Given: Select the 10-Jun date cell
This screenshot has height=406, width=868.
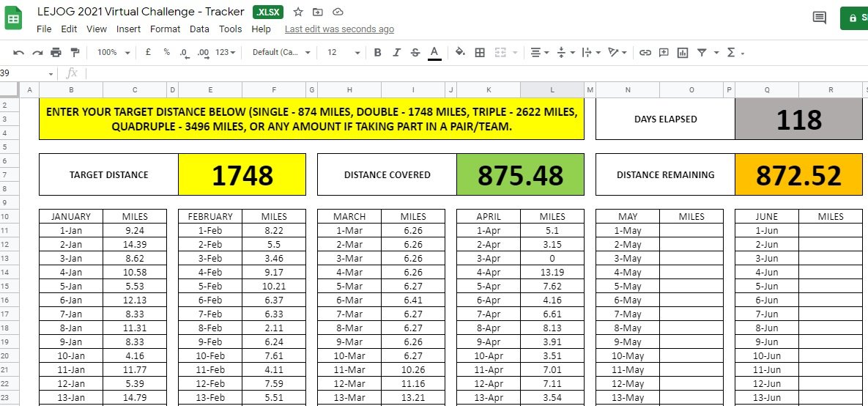Looking at the screenshot, I should pyautogui.click(x=767, y=355).
